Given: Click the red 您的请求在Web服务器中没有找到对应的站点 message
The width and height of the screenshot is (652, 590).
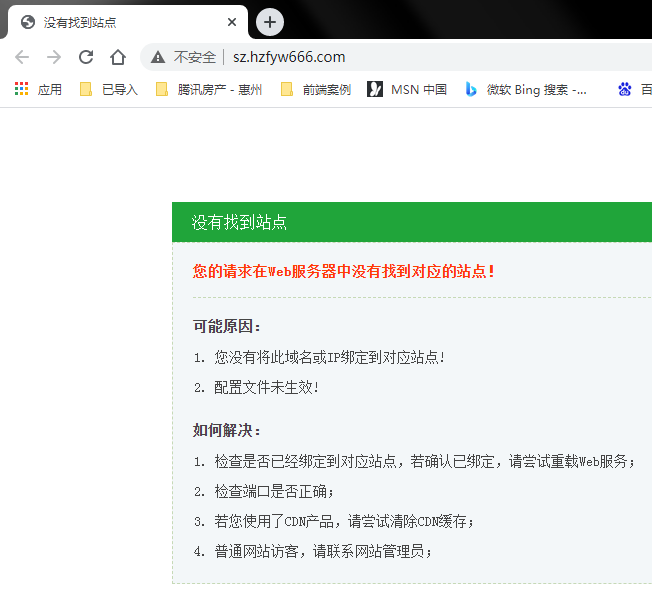Looking at the screenshot, I should [x=343, y=272].
